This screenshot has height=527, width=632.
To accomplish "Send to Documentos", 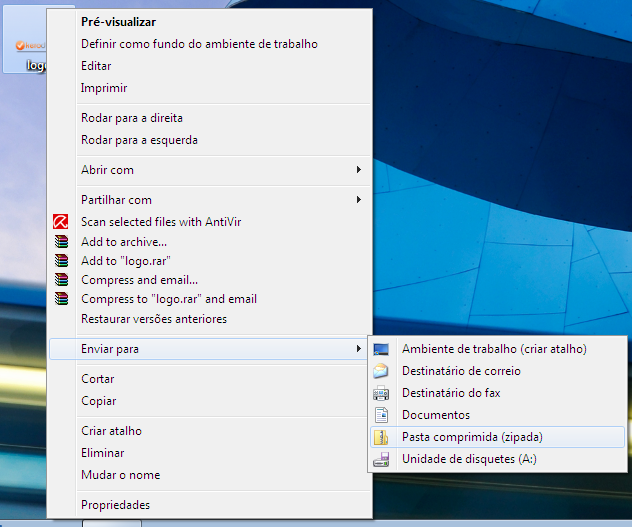I will pyautogui.click(x=497, y=415).
